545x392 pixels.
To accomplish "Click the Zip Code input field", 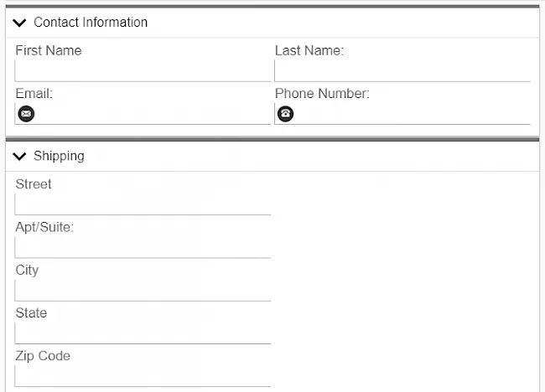I will (143, 375).
